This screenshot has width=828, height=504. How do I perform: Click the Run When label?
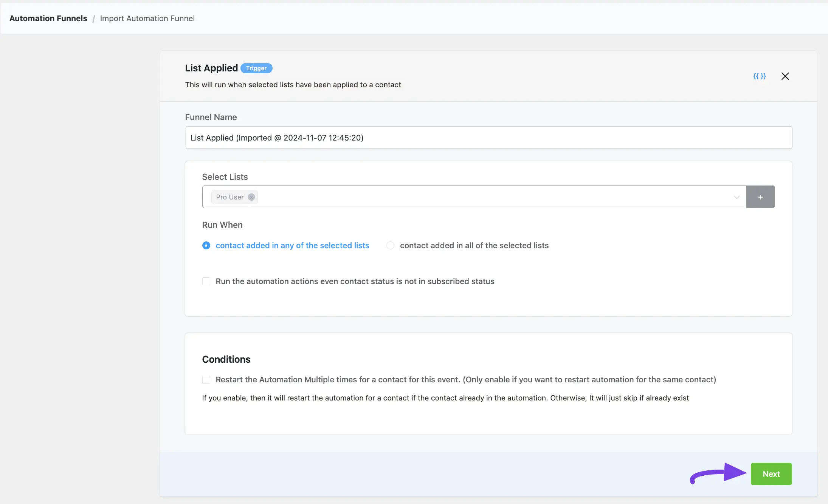[x=222, y=225]
